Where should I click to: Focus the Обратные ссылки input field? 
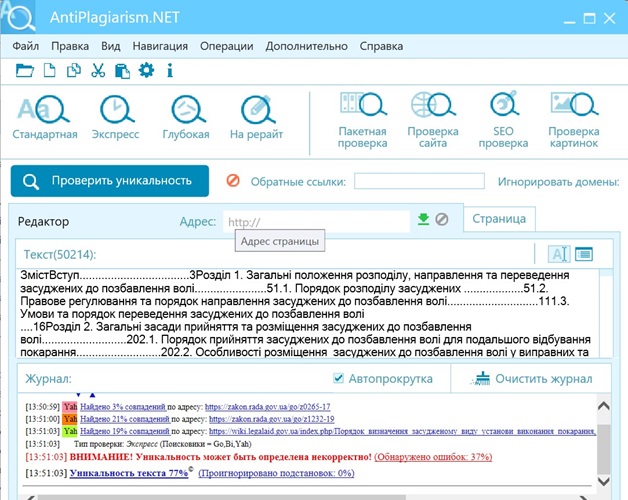click(x=419, y=181)
